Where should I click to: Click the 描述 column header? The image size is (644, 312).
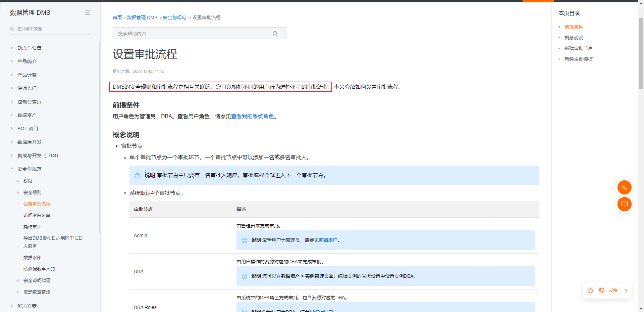point(385,209)
